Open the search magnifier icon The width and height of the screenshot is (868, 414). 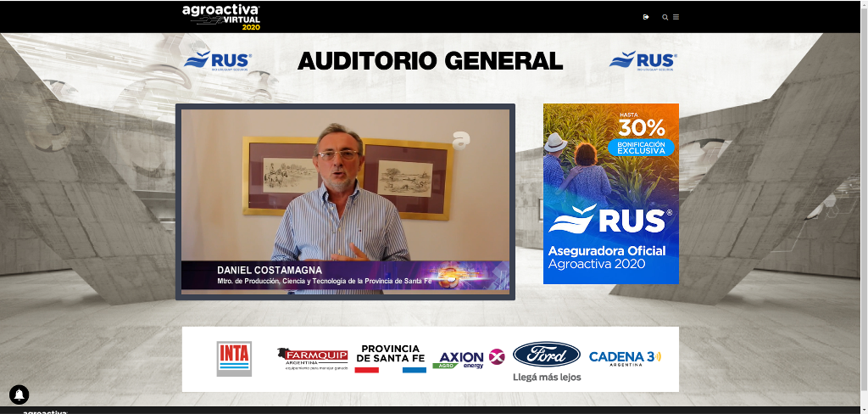665,17
